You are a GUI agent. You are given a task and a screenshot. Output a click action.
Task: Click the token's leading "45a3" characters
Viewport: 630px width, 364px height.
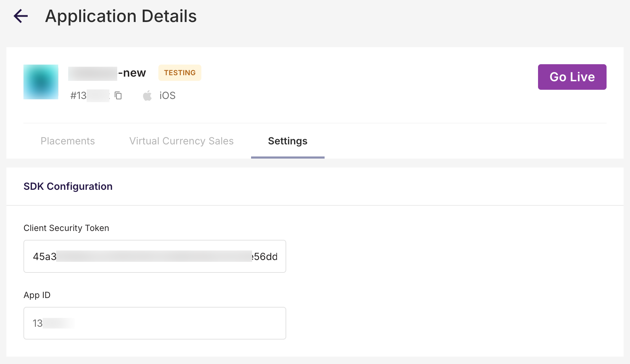[x=44, y=257]
